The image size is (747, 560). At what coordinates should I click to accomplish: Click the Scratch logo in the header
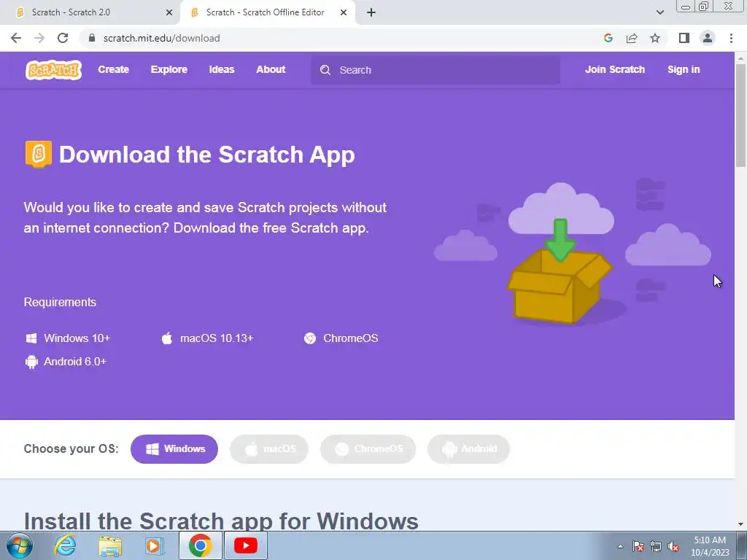click(x=53, y=70)
